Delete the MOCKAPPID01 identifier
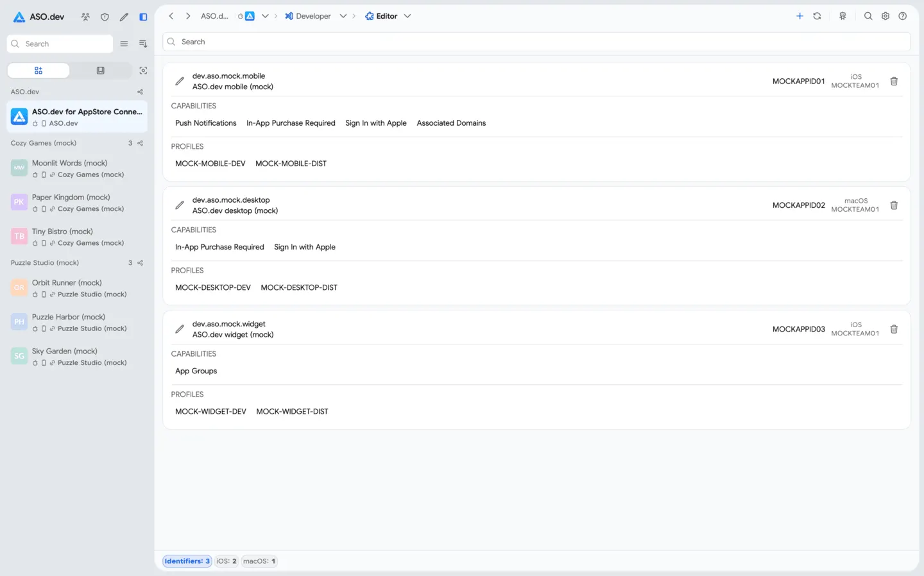Image resolution: width=924 pixels, height=576 pixels. point(894,81)
